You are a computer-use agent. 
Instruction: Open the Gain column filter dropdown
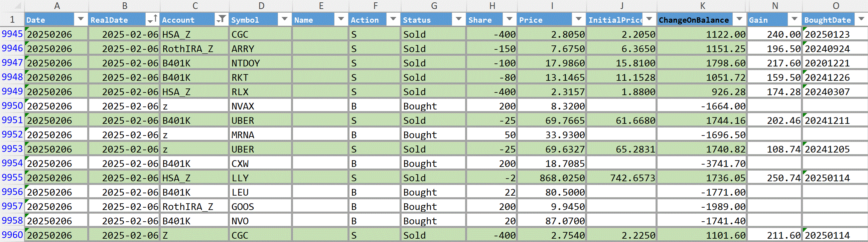point(794,19)
